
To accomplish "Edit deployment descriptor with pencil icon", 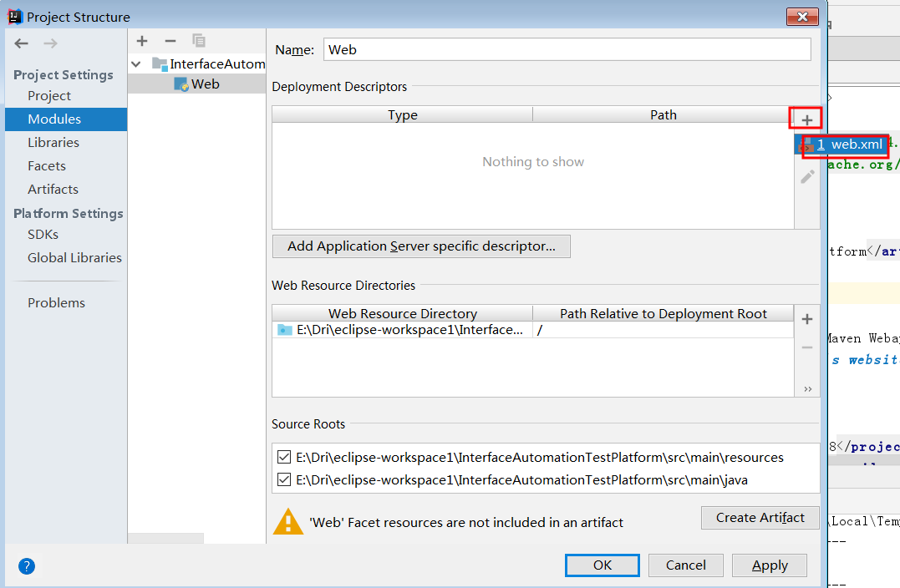I will click(x=807, y=177).
